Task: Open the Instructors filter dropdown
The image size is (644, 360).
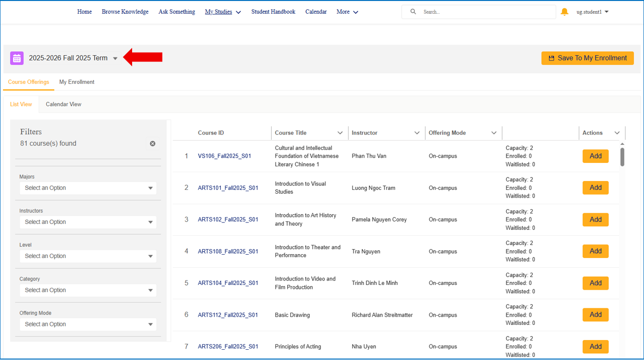Action: coord(88,222)
